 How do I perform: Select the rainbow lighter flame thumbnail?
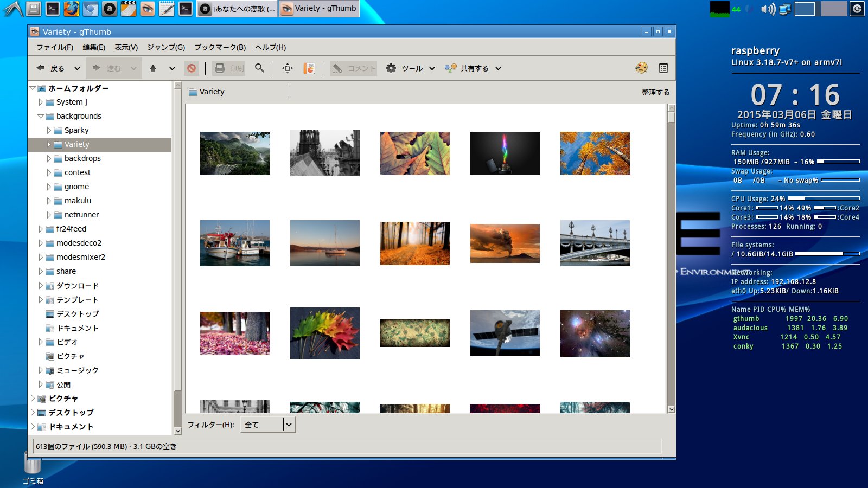(505, 153)
